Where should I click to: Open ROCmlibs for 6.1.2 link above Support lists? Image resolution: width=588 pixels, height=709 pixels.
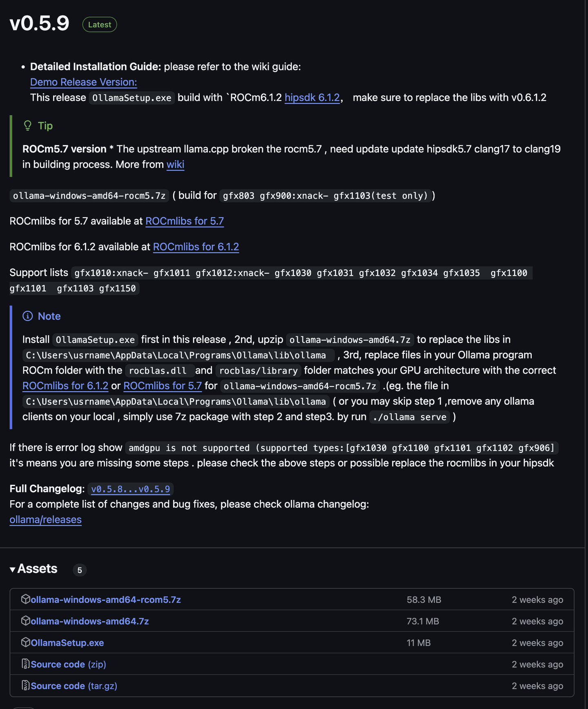point(196,247)
